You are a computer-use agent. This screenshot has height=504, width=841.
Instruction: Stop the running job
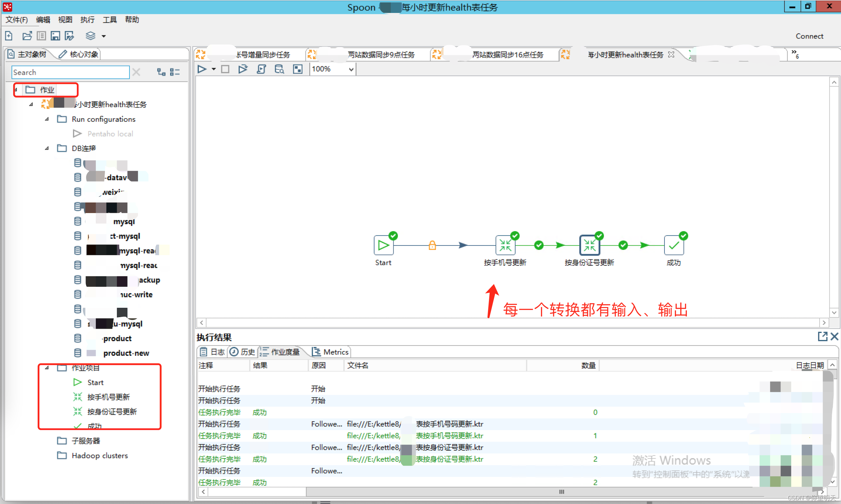click(225, 69)
